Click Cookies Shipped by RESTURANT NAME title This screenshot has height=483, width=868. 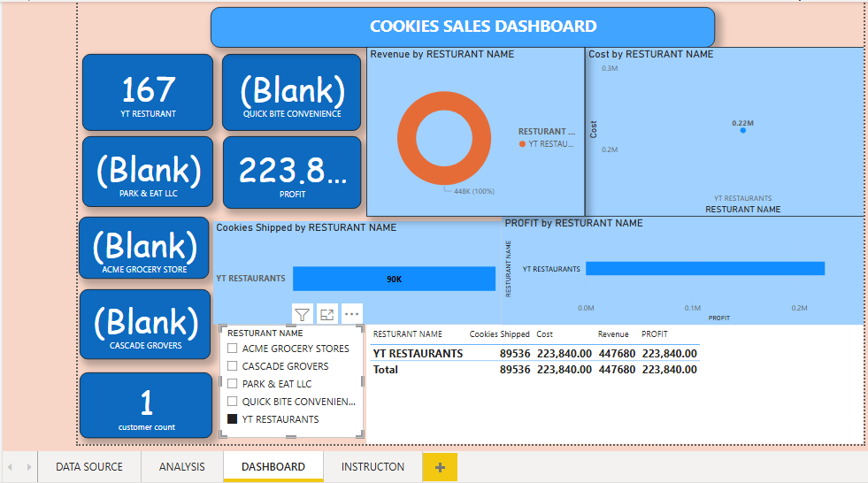pos(306,227)
